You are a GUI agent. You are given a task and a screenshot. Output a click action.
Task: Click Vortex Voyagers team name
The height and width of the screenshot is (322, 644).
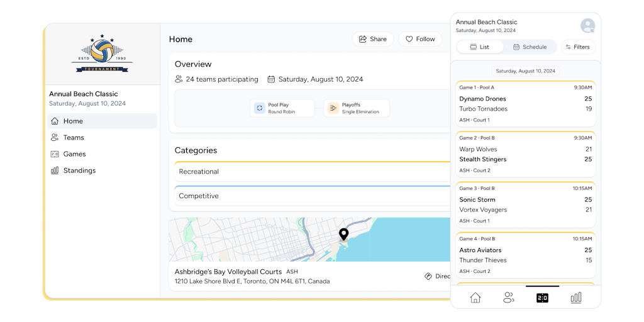pos(483,210)
